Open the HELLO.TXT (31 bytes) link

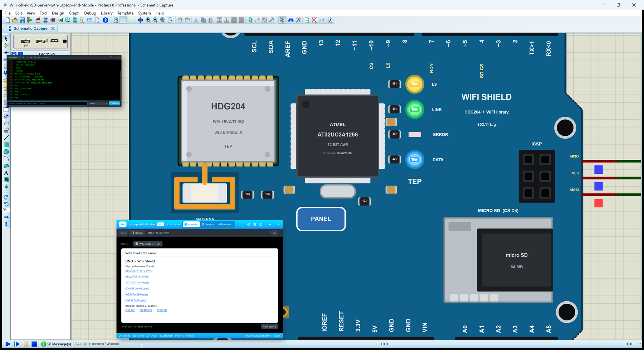click(137, 277)
